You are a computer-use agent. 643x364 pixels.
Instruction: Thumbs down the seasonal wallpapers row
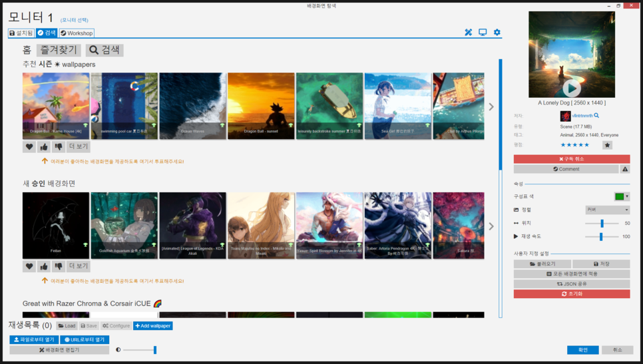[59, 147]
